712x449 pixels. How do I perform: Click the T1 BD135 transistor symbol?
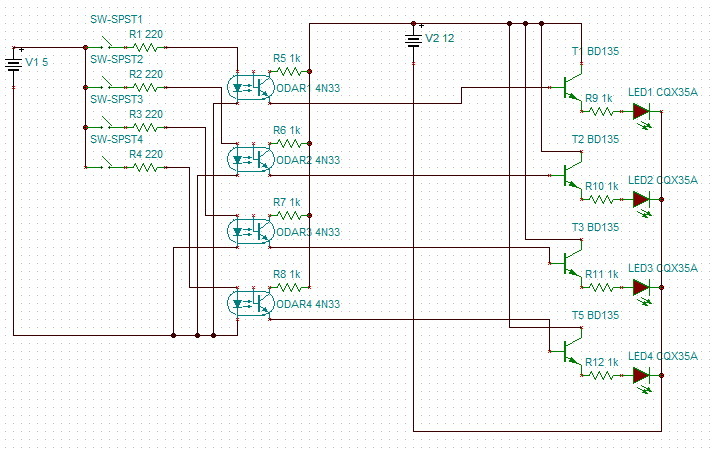tap(572, 88)
